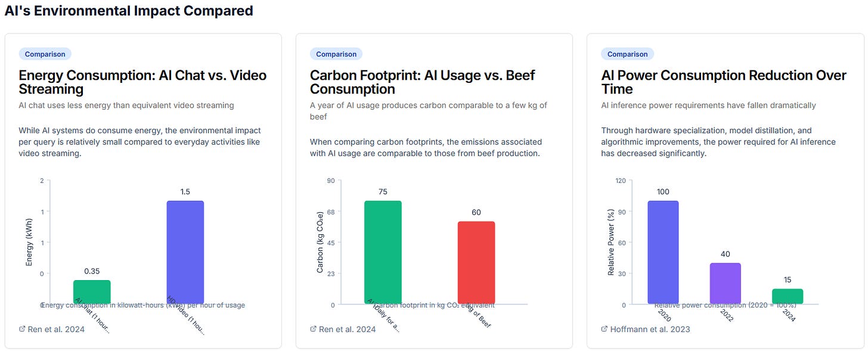Click the 'Energy Consumption: AI Chat vs. Video Streaming' title
The width and height of the screenshot is (868, 351).
[142, 82]
